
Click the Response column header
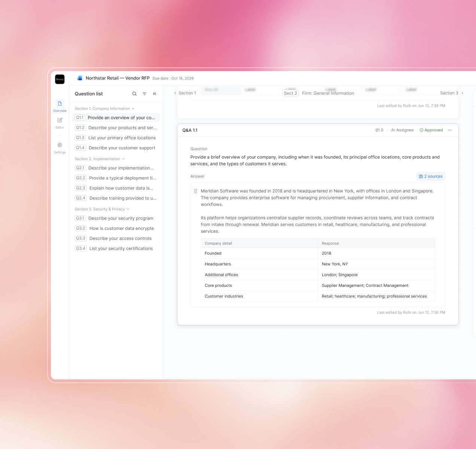pos(376,243)
